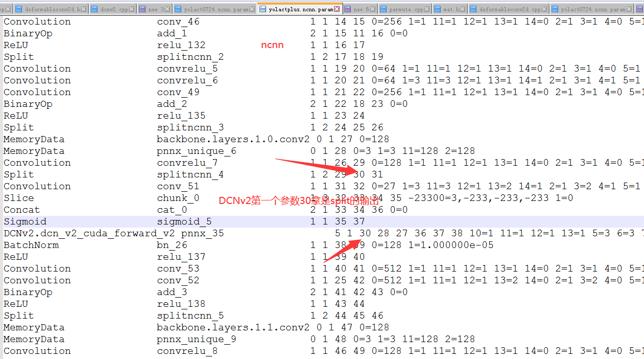The height and width of the screenshot is (359, 644).
Task: Click on convrelu_7 layer name
Action: (x=187, y=163)
